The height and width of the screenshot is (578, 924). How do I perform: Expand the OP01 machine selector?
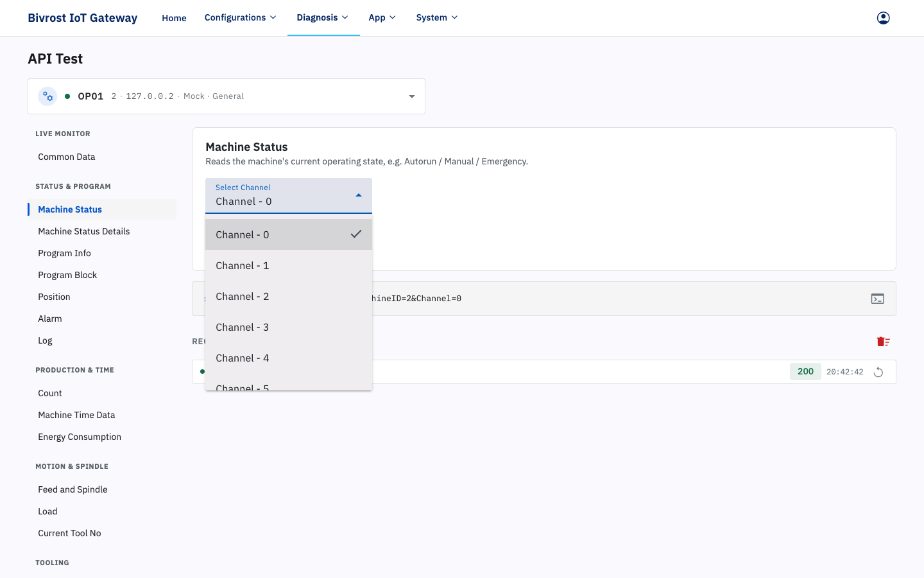point(411,96)
